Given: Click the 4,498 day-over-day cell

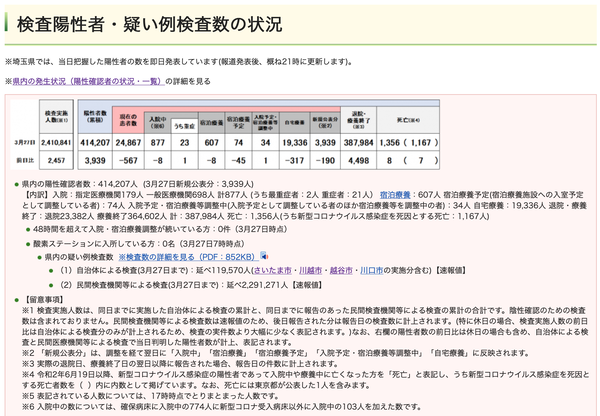Looking at the screenshot, I should click(x=359, y=160).
